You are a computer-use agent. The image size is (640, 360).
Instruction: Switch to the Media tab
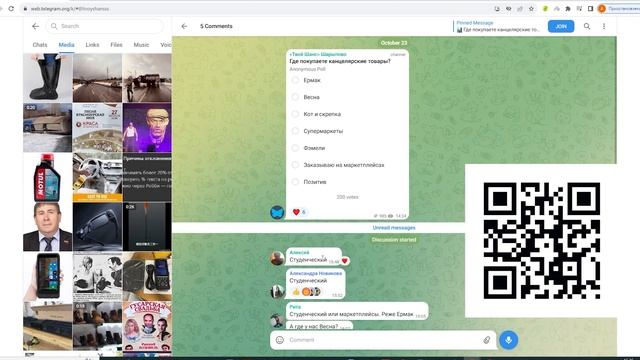pyautogui.click(x=66, y=45)
